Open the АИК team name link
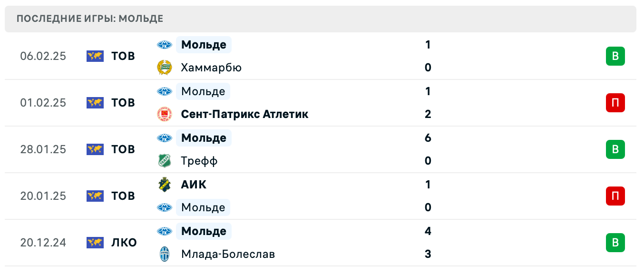 [193, 185]
